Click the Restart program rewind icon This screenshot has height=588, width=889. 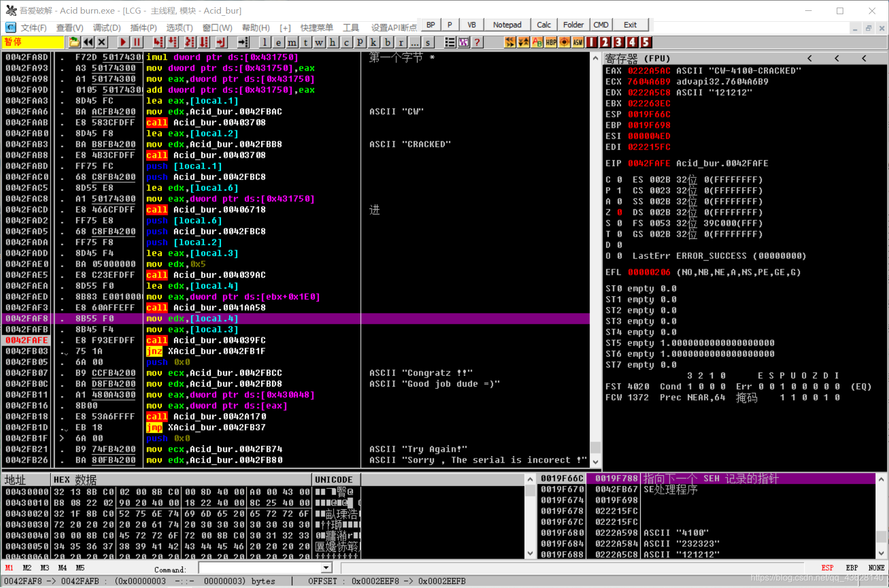[x=88, y=42]
